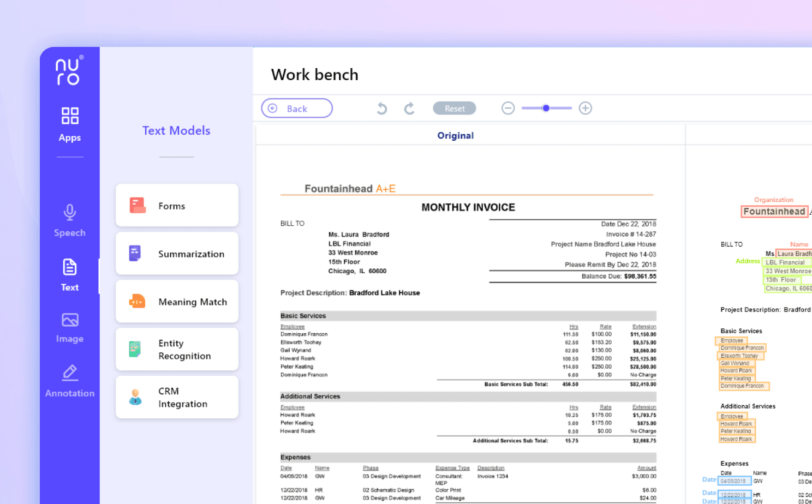Open the Meaning Match text model
The width and height of the screenshot is (812, 504).
tap(177, 302)
